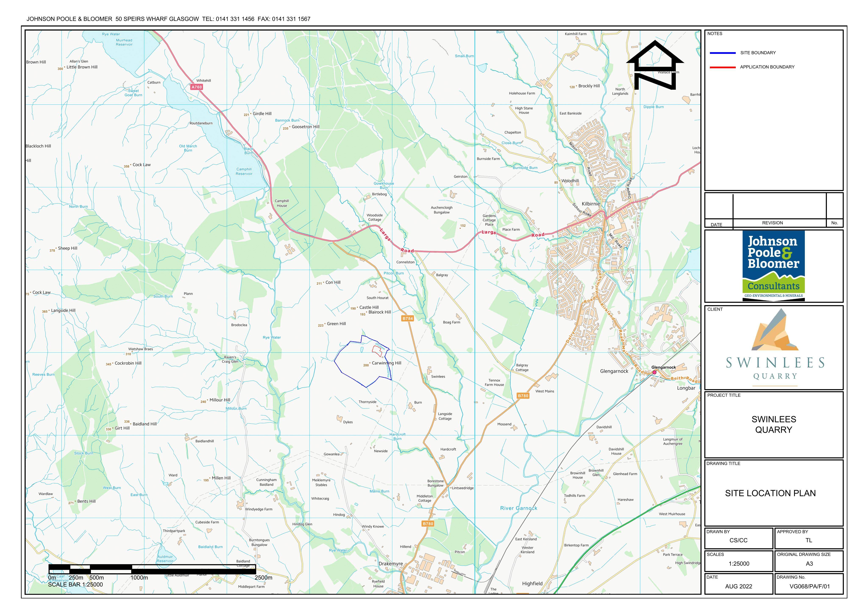Click the A3 original drawing size value
This screenshot has width=868, height=614.
809,564
